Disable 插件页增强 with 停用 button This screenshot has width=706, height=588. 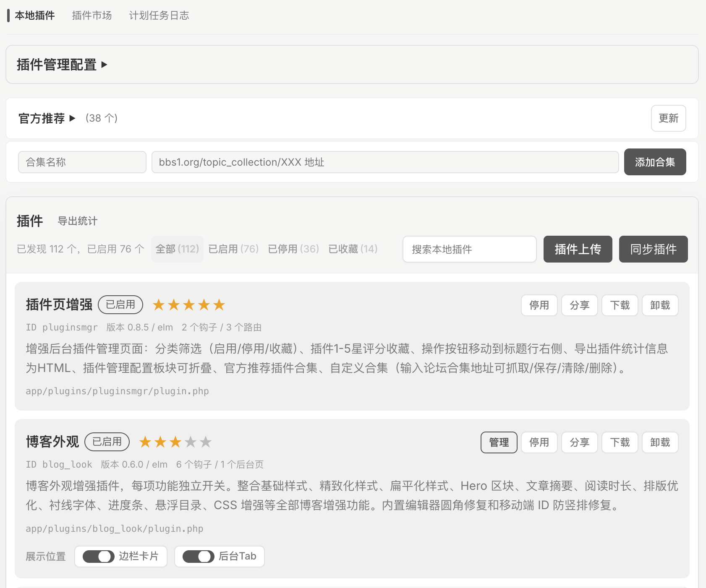pyautogui.click(x=539, y=305)
